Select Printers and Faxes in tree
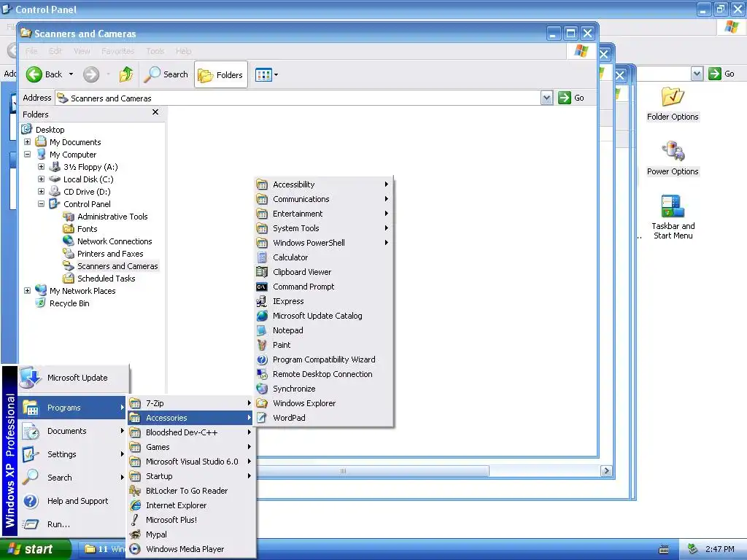This screenshot has height=560, width=747. [x=103, y=253]
